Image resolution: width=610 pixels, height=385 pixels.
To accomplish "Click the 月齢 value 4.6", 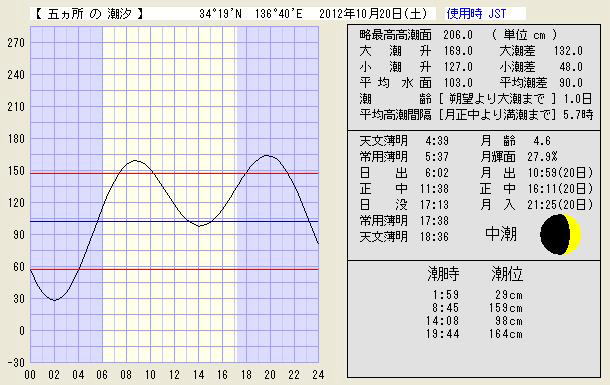I will 542,140.
